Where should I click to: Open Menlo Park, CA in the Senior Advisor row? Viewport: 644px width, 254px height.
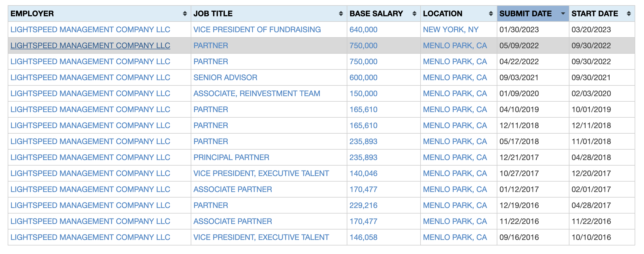tap(455, 77)
